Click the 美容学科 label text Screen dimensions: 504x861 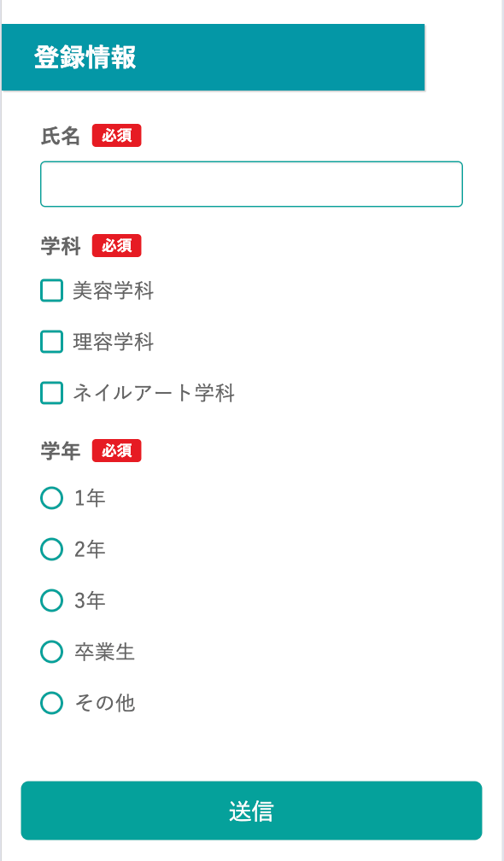113,290
